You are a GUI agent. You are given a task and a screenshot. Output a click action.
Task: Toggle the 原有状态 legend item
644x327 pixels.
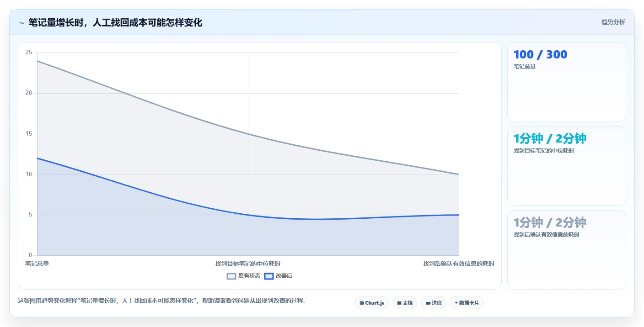coord(243,276)
